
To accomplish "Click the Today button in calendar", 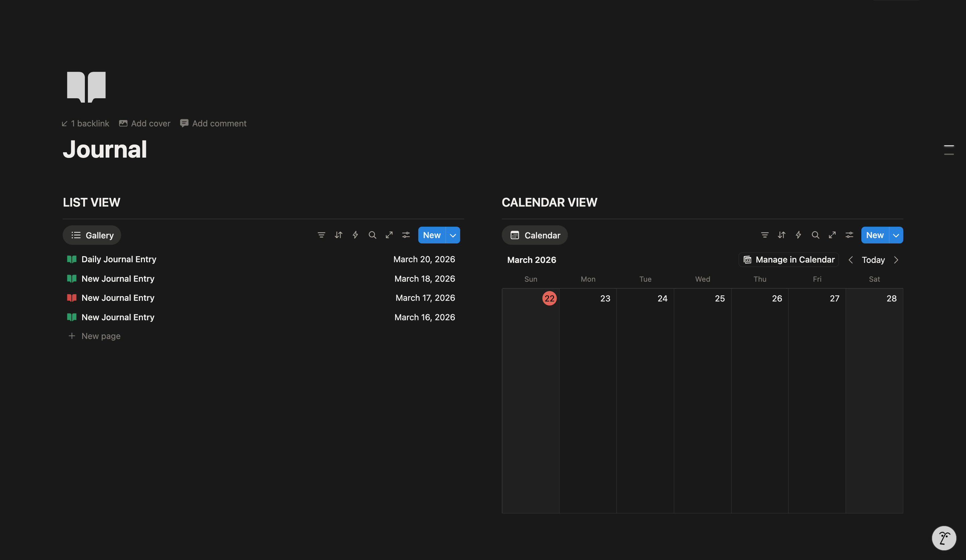I will (873, 260).
